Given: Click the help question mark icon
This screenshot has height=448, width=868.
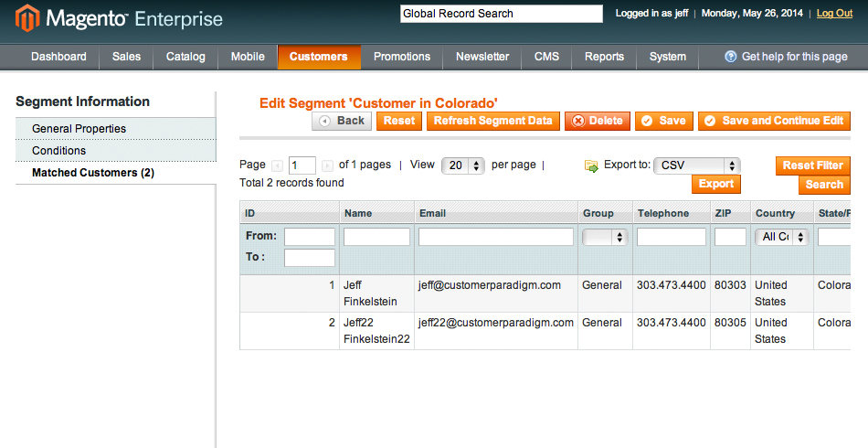Looking at the screenshot, I should [731, 57].
